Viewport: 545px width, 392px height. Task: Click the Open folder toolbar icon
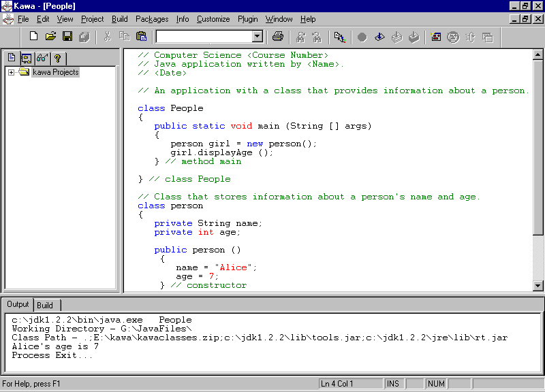(x=50, y=36)
